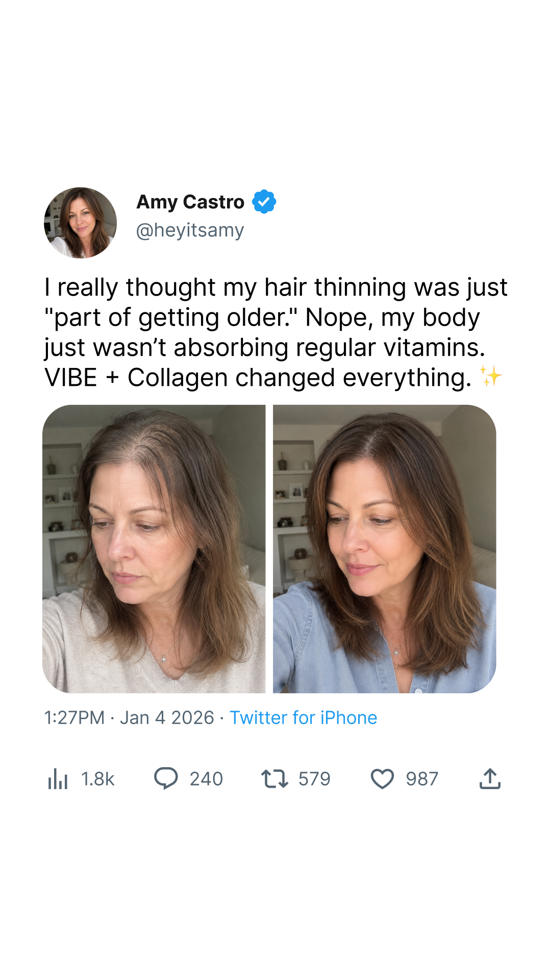This screenshot has width=551, height=980.
Task: Open the after photo with blue shirt
Action: pos(385,549)
